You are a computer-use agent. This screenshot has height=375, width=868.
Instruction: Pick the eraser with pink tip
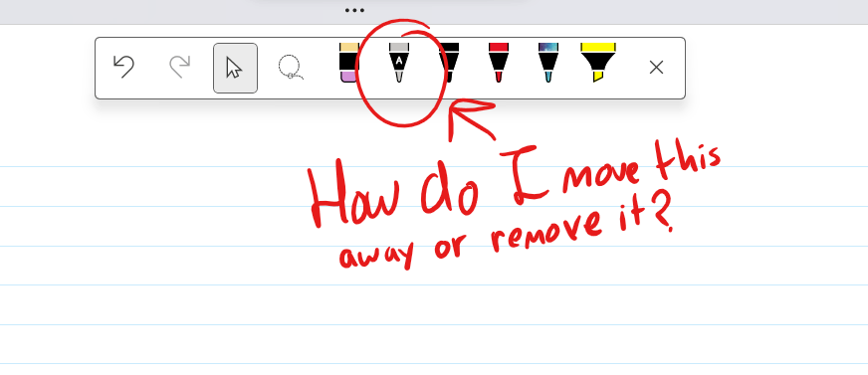tap(348, 63)
